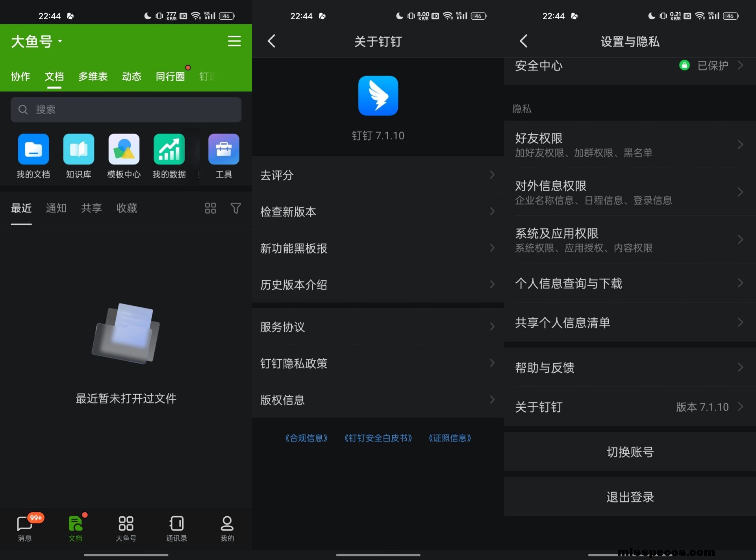Tap the 切换账号 button
The height and width of the screenshot is (560, 756).
click(630, 452)
